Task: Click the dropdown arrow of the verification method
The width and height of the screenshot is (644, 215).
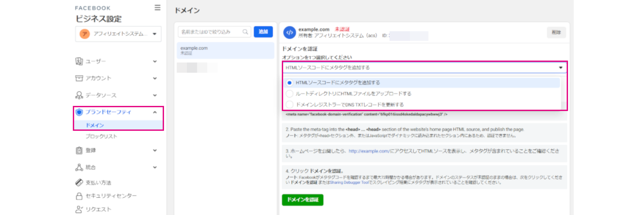Action: coord(561,68)
